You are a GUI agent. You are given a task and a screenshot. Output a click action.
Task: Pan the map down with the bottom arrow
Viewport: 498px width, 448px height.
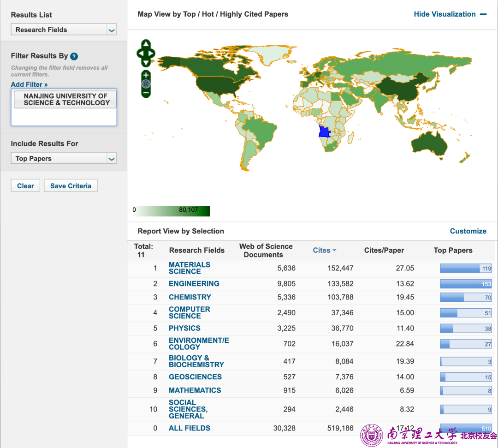coord(146,63)
